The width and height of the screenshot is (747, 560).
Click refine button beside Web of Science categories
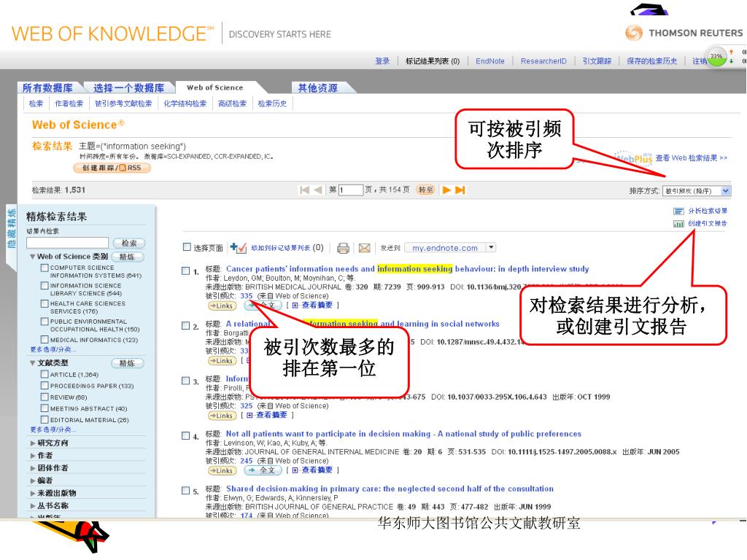(127, 257)
